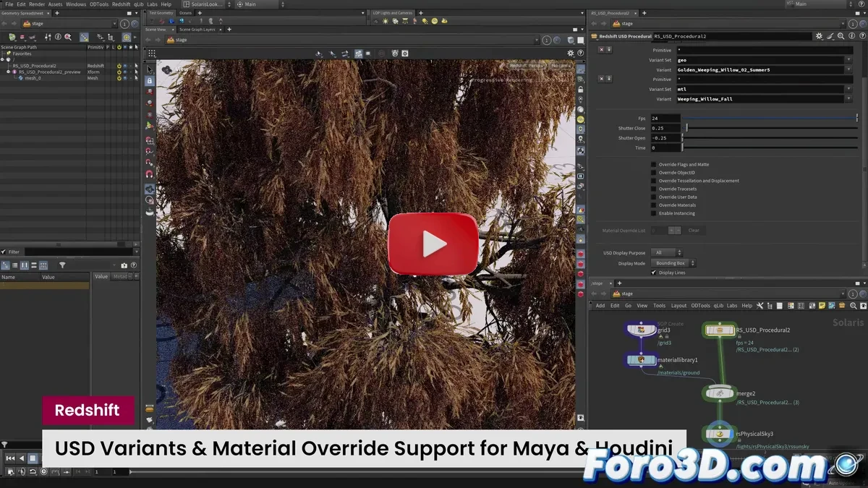This screenshot has height=488, width=868.
Task: Click the node name field RS_USD_Procedural2
Action: tap(732, 35)
